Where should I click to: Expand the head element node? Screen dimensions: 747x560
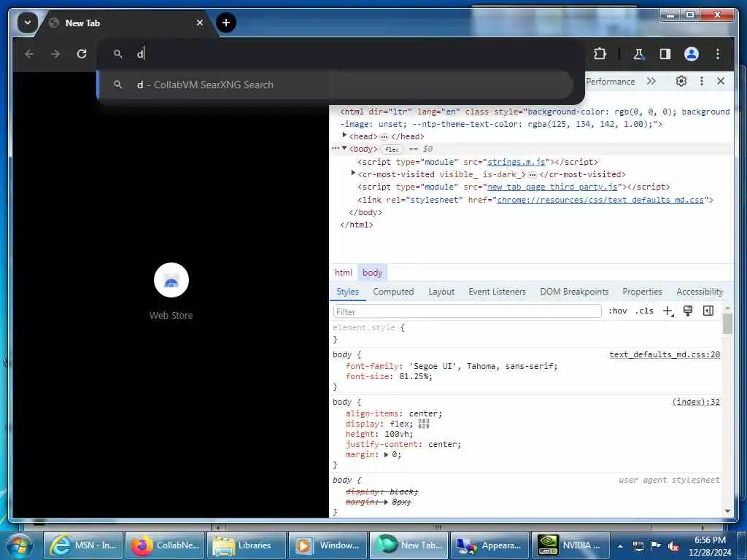click(344, 136)
